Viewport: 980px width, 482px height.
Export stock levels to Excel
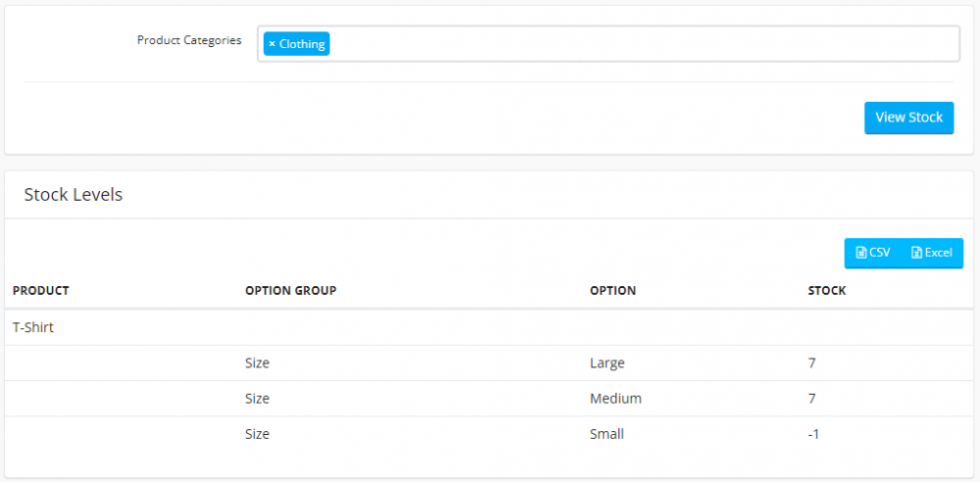931,253
